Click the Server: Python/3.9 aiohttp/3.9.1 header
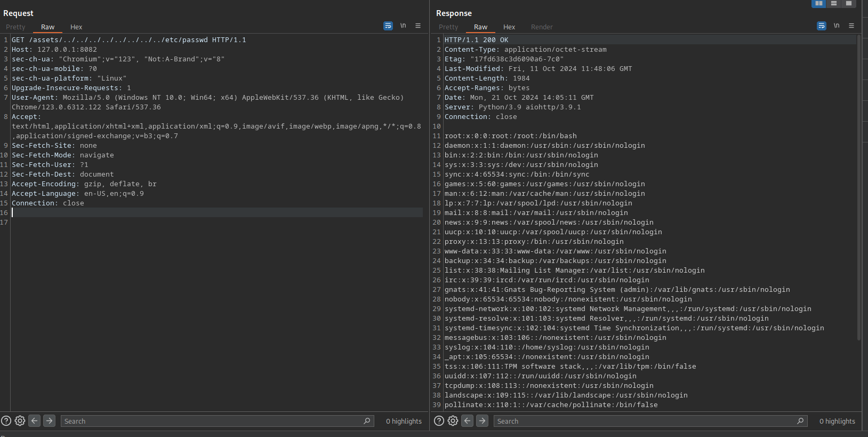 513,107
